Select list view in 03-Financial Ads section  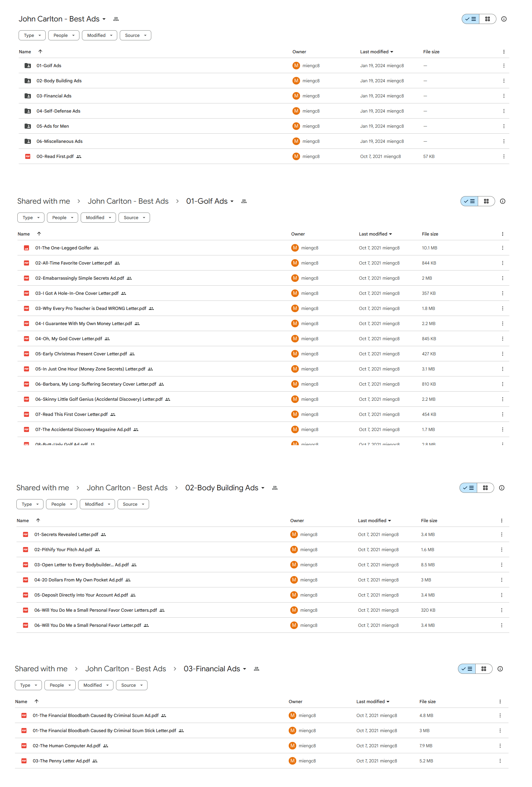(467, 668)
